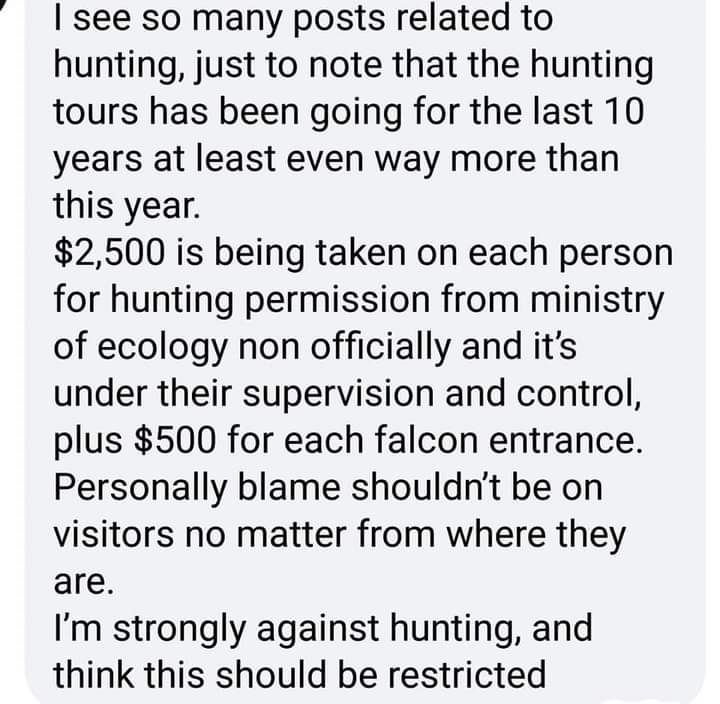Click the word 'permission' in the comment
This screenshot has height=704, width=720.
[338, 301]
